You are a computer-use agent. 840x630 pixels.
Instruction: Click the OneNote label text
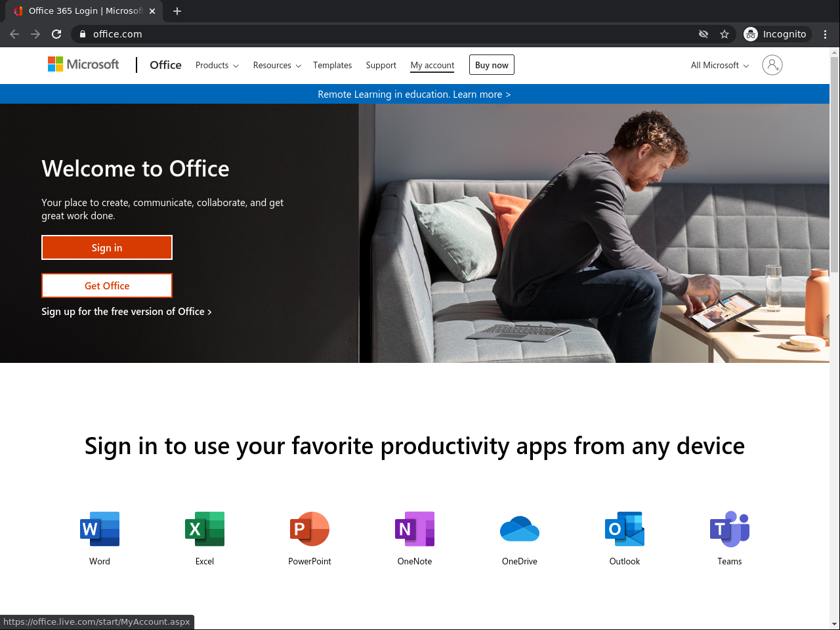point(415,561)
